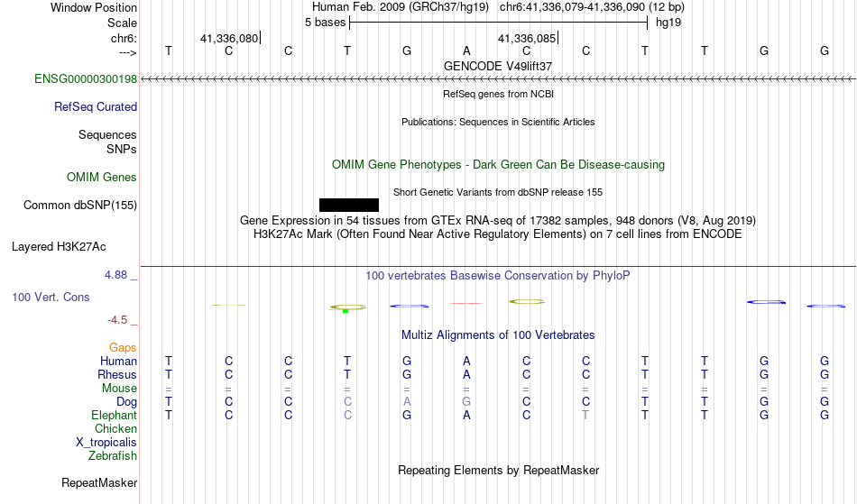Click 100 vertebrates Basewise Conservation by PhyloP title
This screenshot has height=504, width=857.
click(498, 275)
